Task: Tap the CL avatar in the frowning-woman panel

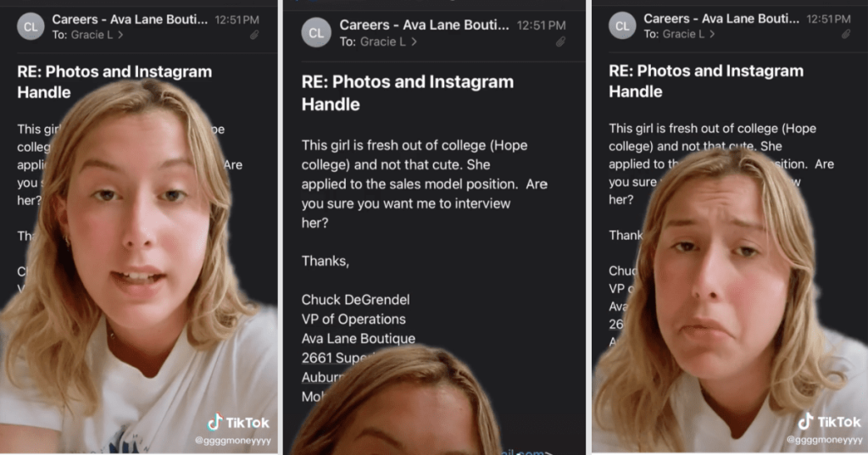Action: 622,26
